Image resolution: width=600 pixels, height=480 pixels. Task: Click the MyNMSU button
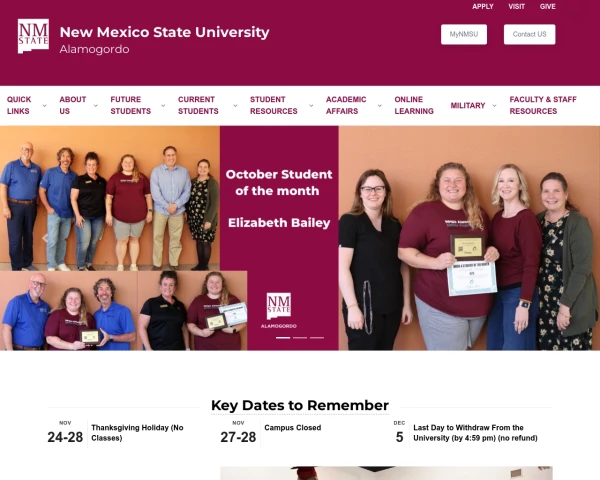(464, 34)
